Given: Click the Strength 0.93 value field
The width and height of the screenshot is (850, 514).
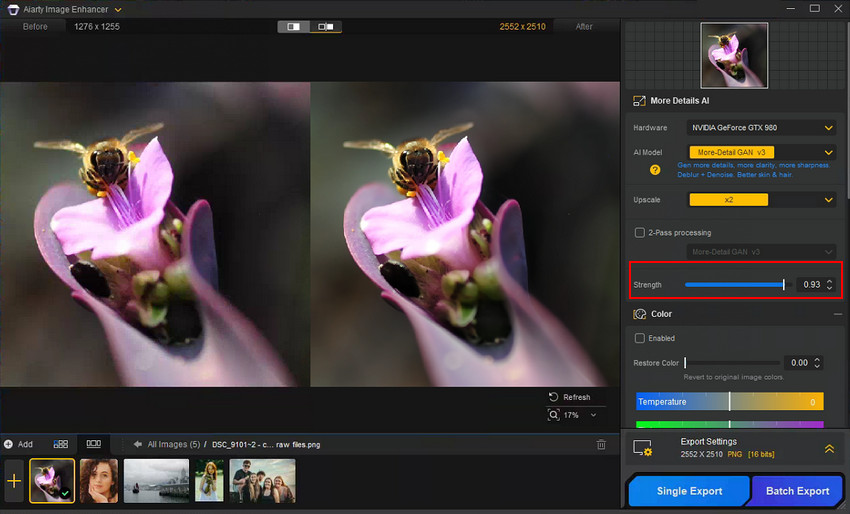Looking at the screenshot, I should [x=811, y=285].
